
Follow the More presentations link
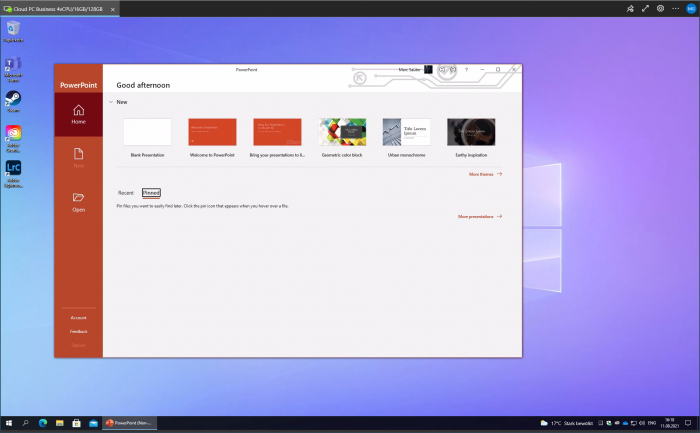click(x=480, y=216)
